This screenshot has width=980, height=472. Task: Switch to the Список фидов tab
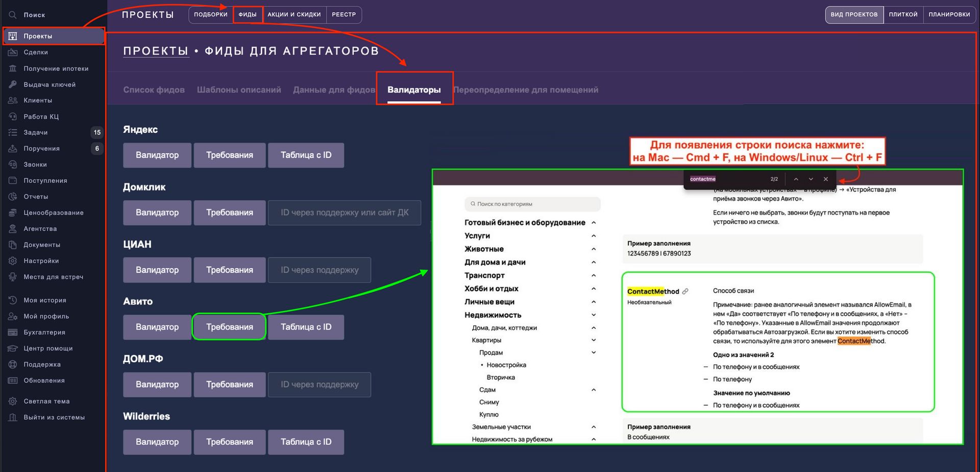pyautogui.click(x=154, y=90)
